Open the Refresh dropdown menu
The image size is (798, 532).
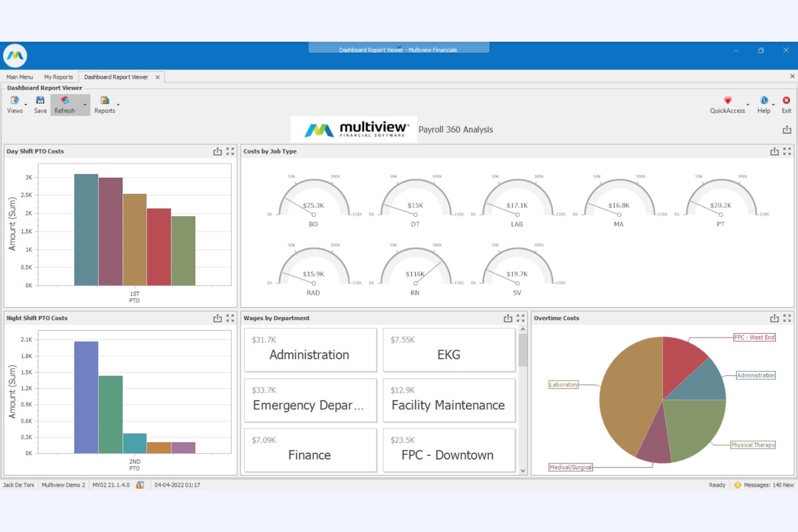(x=85, y=104)
